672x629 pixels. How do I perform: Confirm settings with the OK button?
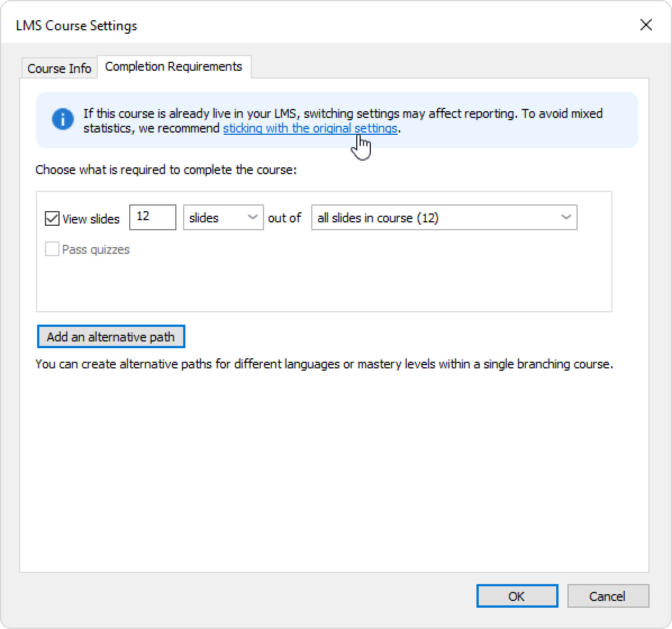coord(517,595)
